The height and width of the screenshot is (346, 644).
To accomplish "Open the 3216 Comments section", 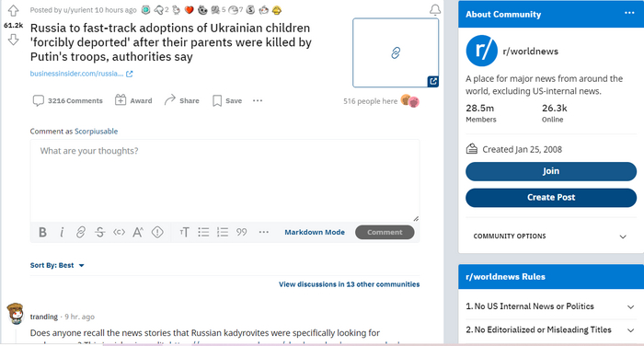I will [x=68, y=100].
